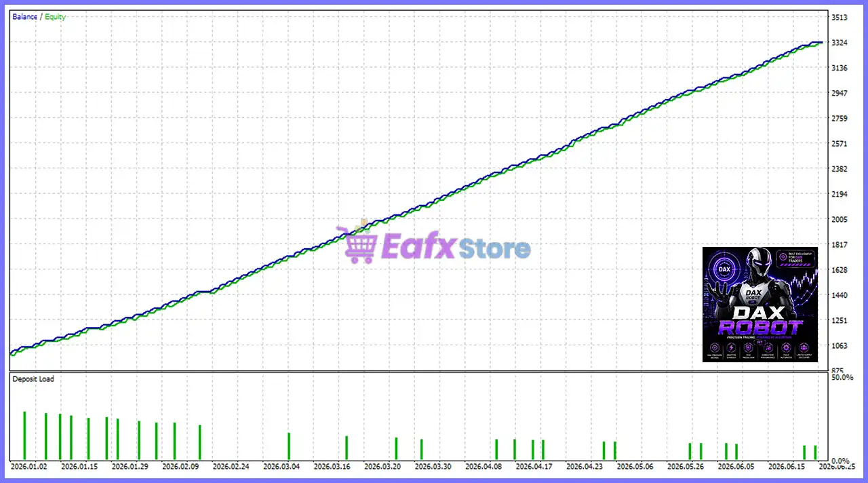Click the 50.0% deposit load label
The width and height of the screenshot is (868, 483).
click(842, 377)
